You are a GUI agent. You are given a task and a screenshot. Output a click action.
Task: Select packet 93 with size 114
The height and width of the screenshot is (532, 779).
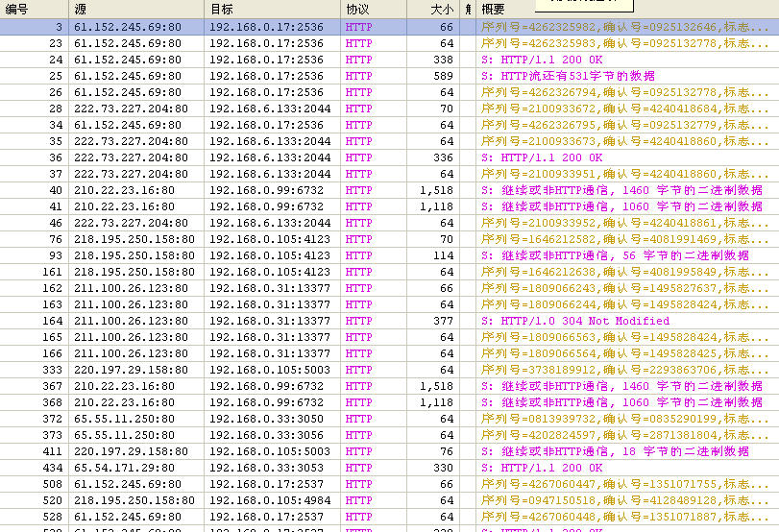click(x=288, y=256)
